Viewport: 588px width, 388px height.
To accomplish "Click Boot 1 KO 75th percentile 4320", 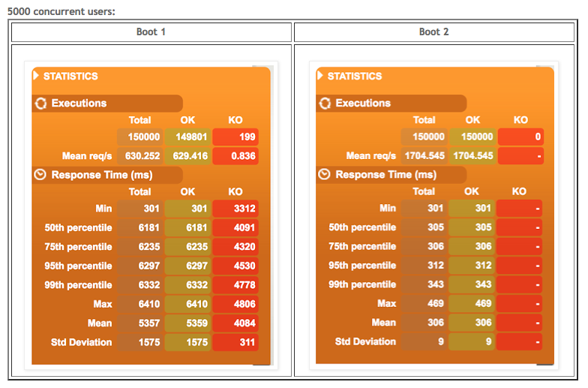I will [x=235, y=247].
